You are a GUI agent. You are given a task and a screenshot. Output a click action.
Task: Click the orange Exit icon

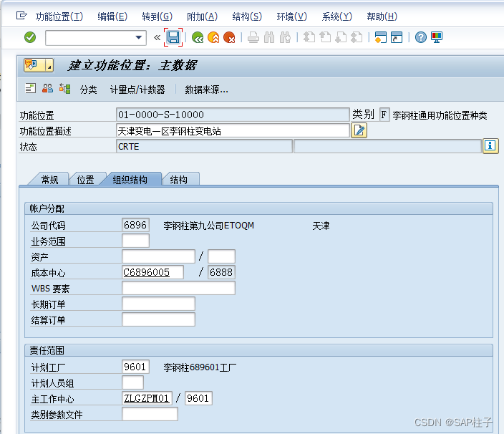click(213, 38)
